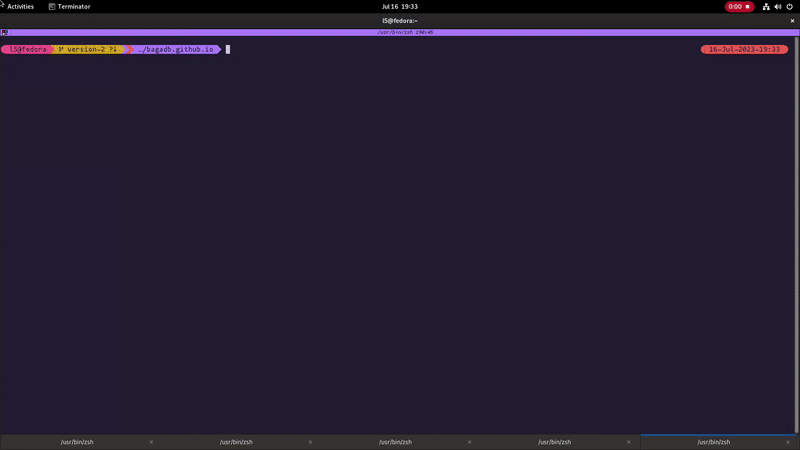The height and width of the screenshot is (450, 800).
Task: Open the power menu icon
Action: (x=789, y=7)
